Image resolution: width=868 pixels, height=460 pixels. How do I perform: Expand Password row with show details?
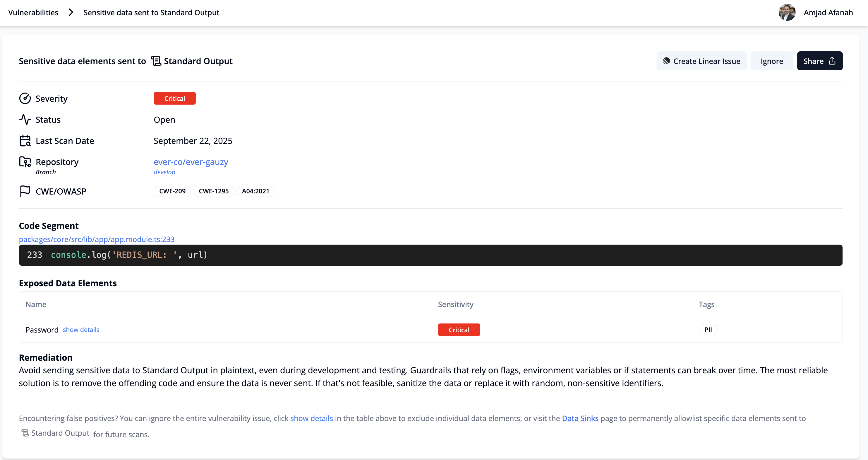click(81, 330)
